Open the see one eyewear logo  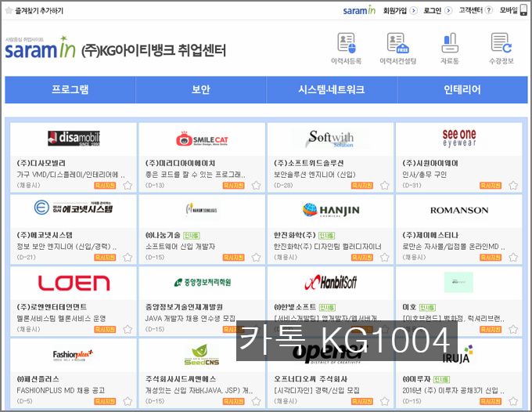tap(459, 138)
